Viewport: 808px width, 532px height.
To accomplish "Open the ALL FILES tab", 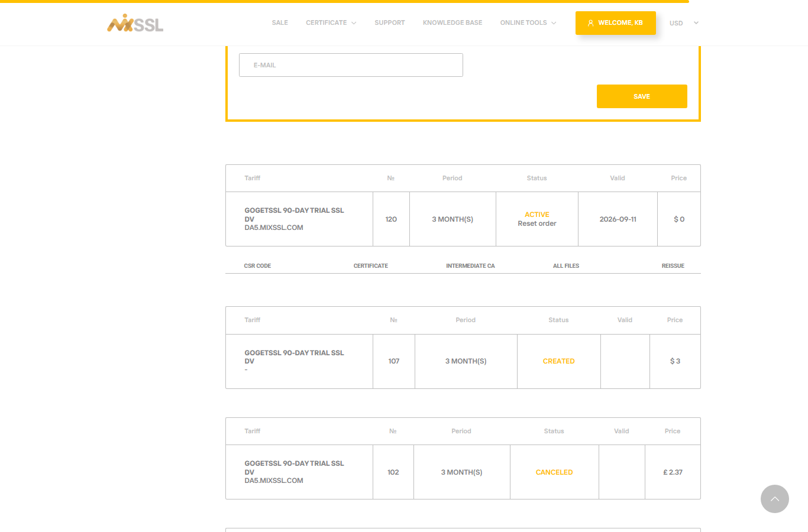I will pos(566,266).
